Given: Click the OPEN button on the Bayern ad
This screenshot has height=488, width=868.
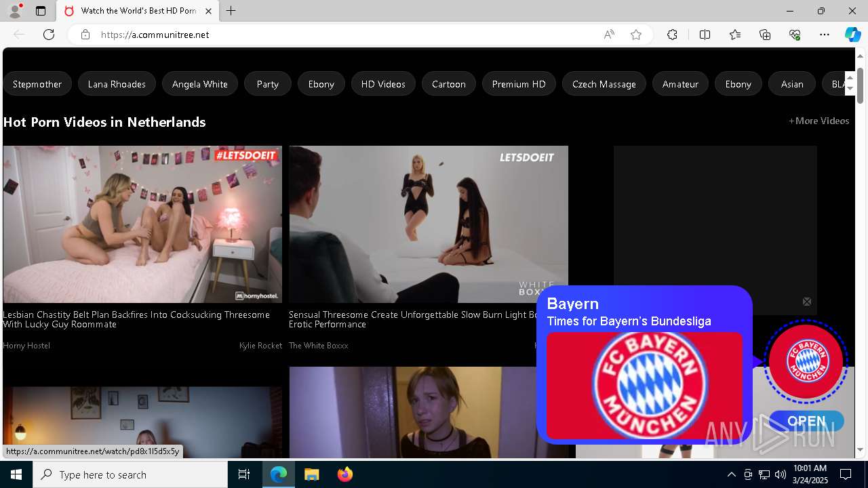Looking at the screenshot, I should 806,421.
